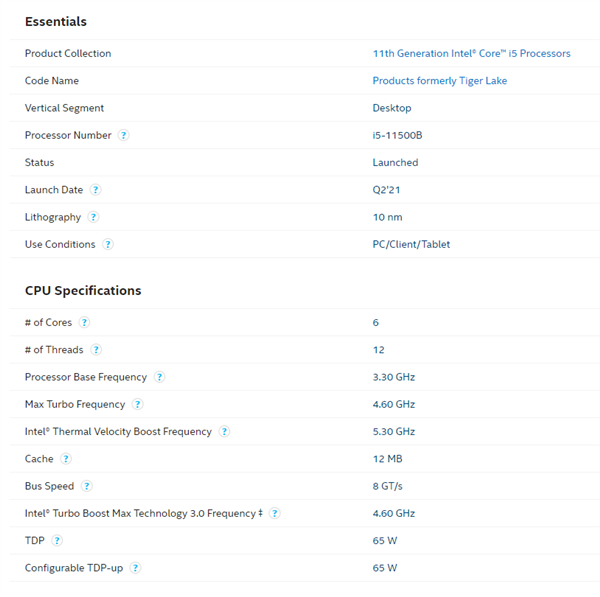This screenshot has width=600, height=597.
Task: Click the help icon next to Processor Number
Action: [123, 135]
